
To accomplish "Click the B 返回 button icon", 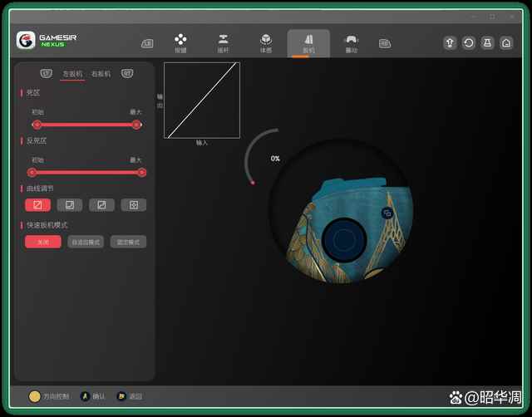I will pyautogui.click(x=121, y=396).
